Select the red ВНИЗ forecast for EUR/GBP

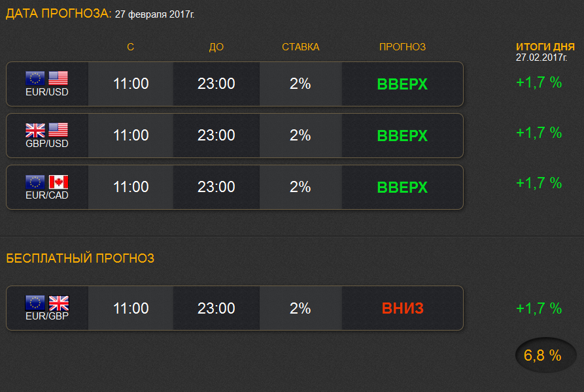403,308
